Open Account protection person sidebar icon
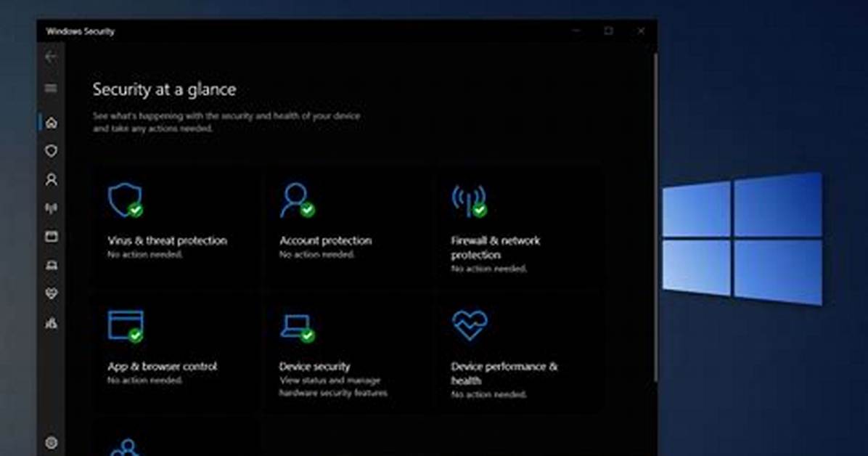 [52, 179]
